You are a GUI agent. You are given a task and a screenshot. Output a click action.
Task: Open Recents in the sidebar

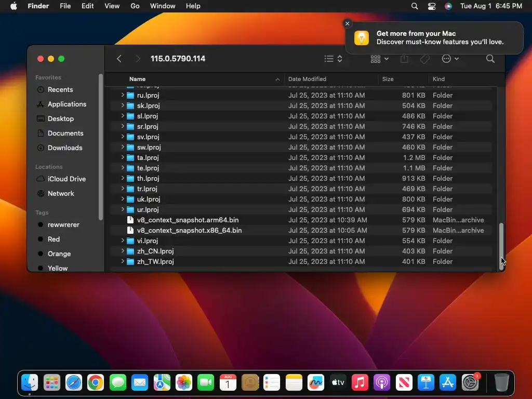pyautogui.click(x=60, y=89)
